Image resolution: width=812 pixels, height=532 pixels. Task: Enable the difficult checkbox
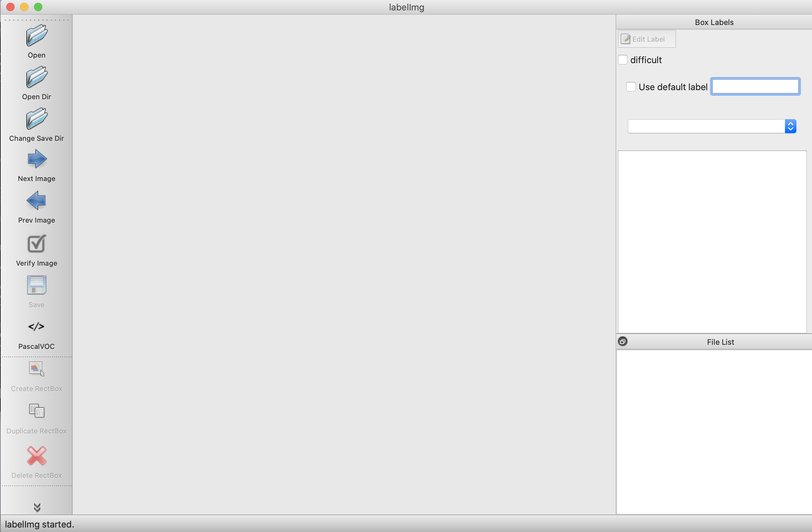[x=623, y=60]
